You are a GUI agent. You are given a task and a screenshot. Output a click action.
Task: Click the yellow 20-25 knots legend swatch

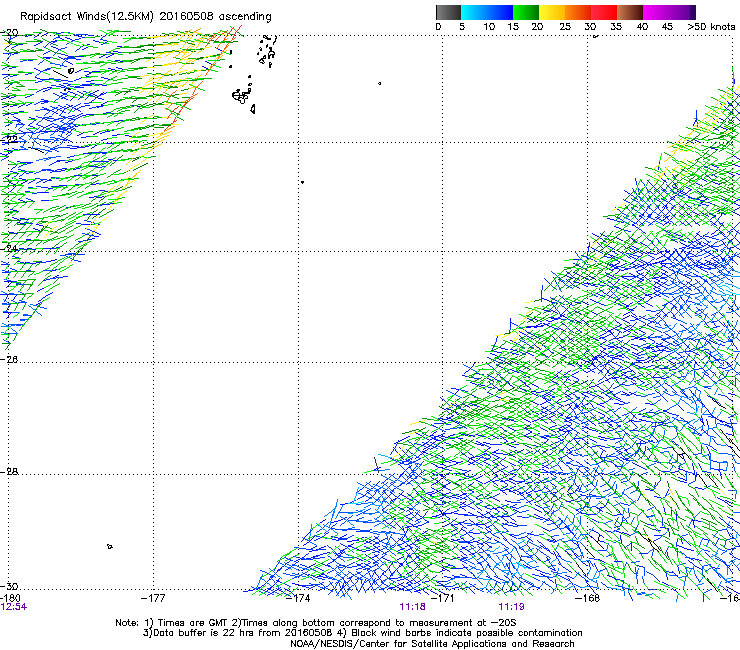(552, 12)
